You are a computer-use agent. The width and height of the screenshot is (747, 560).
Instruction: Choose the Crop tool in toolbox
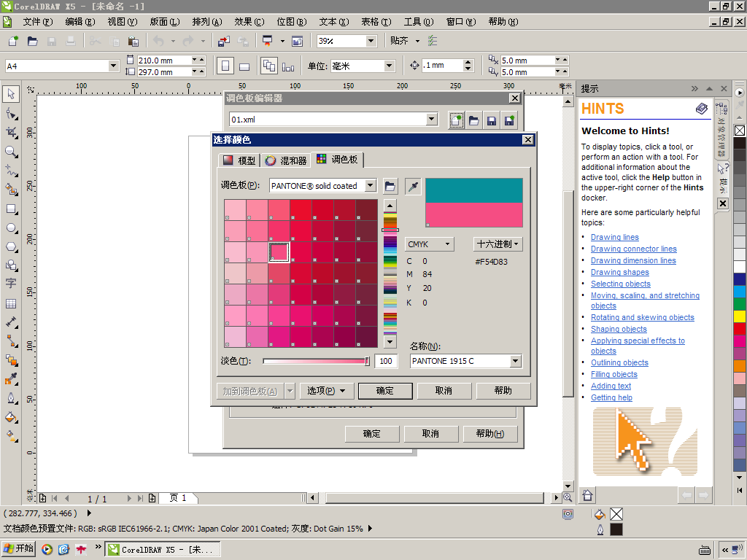[11, 133]
